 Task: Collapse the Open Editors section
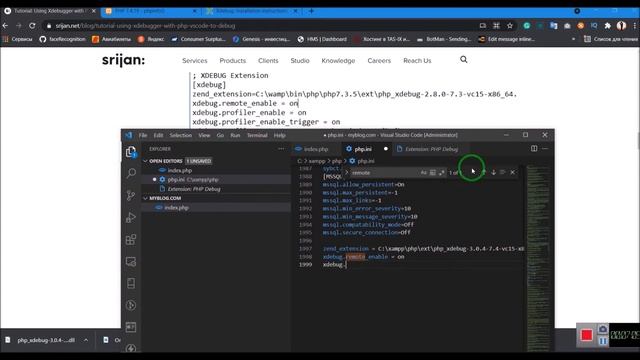coord(145,161)
